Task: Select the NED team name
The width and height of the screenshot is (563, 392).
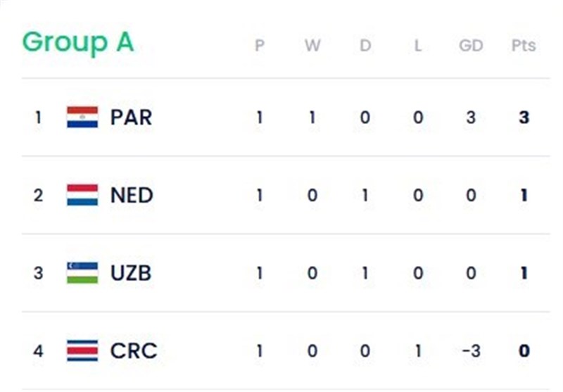Action: (x=132, y=195)
